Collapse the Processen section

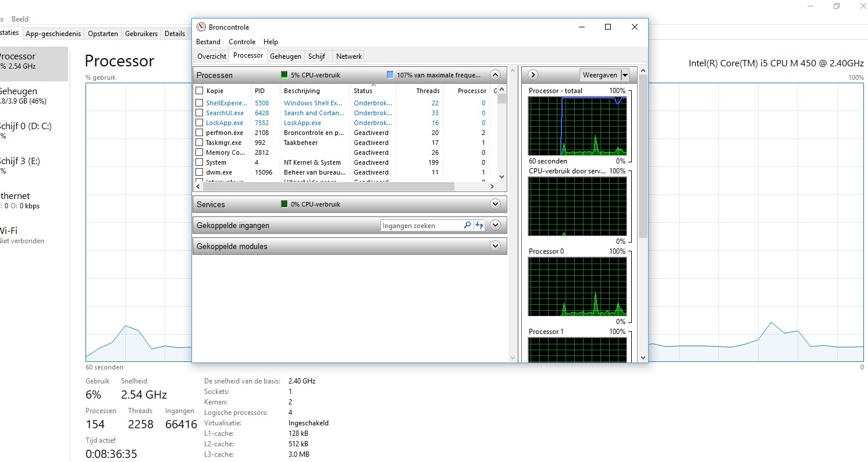[495, 75]
